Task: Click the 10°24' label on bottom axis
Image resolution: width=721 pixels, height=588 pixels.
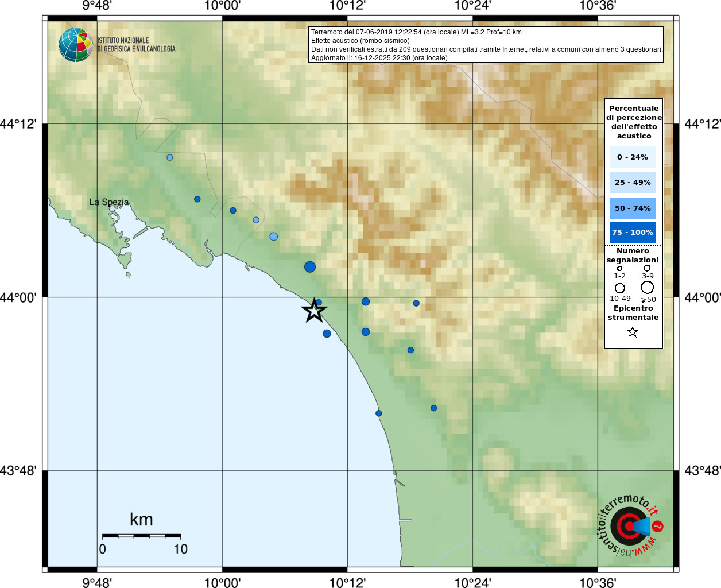Action: click(472, 583)
